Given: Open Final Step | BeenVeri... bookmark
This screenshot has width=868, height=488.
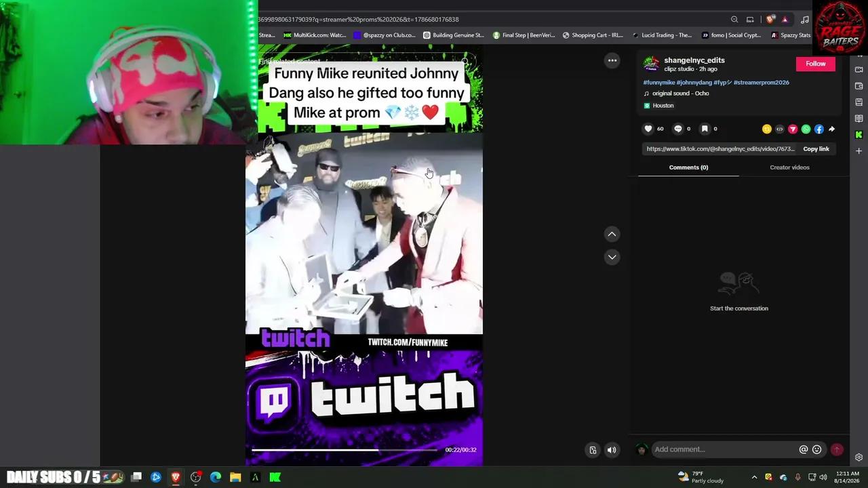Looking at the screenshot, I should click(524, 35).
